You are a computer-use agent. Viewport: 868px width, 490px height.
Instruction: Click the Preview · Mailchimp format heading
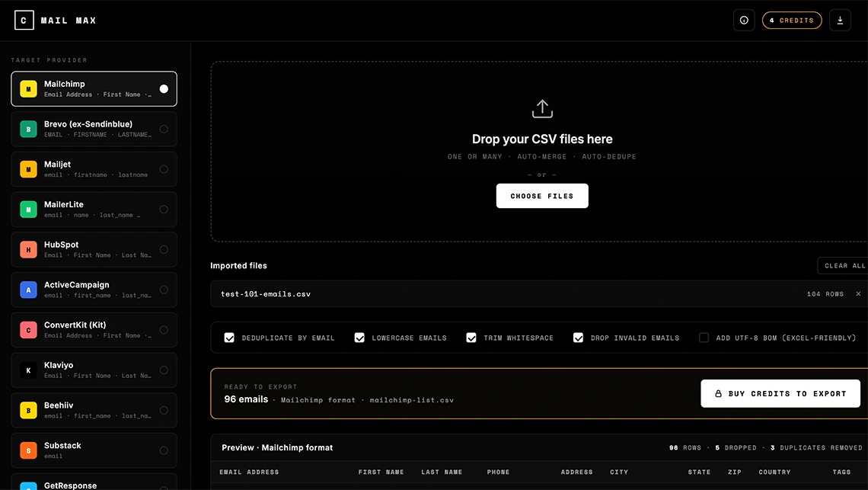277,447
